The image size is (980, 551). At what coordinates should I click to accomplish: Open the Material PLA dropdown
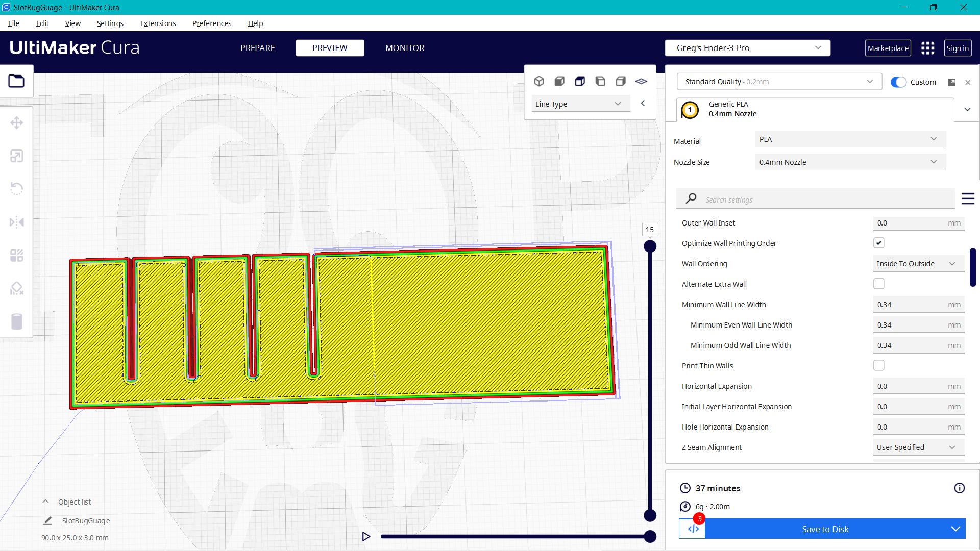(850, 139)
